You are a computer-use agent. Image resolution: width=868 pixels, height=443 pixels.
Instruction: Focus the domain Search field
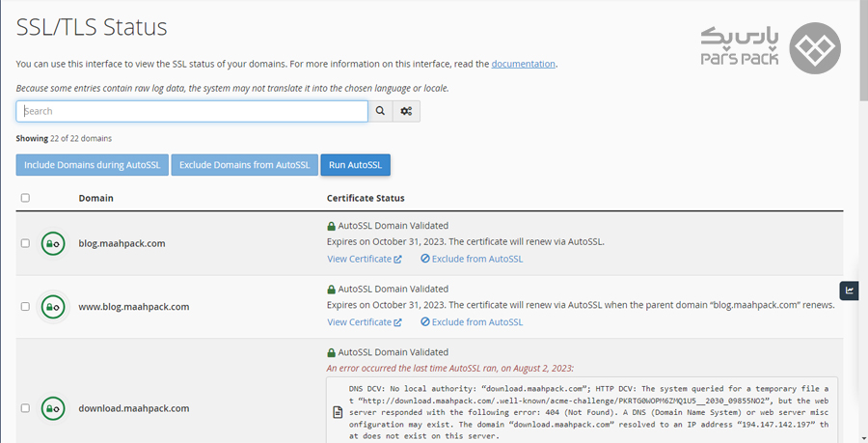[192, 111]
